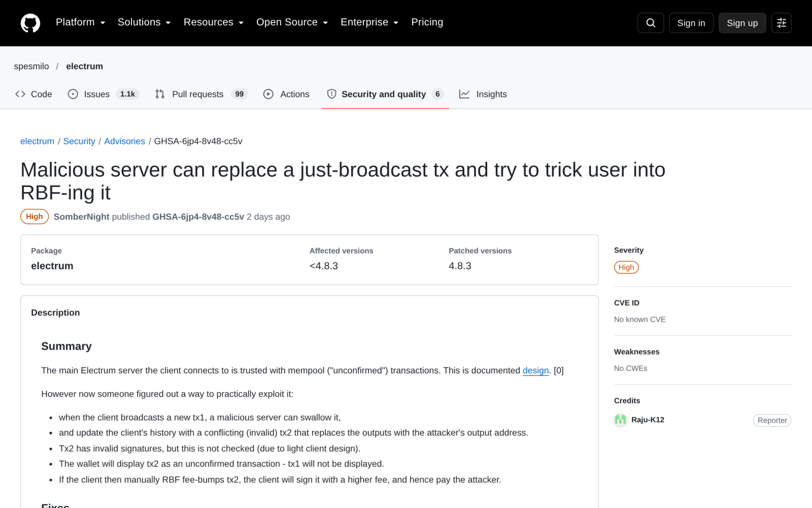Open the Pull requests tab
The height and width of the screenshot is (508, 812).
(x=201, y=94)
